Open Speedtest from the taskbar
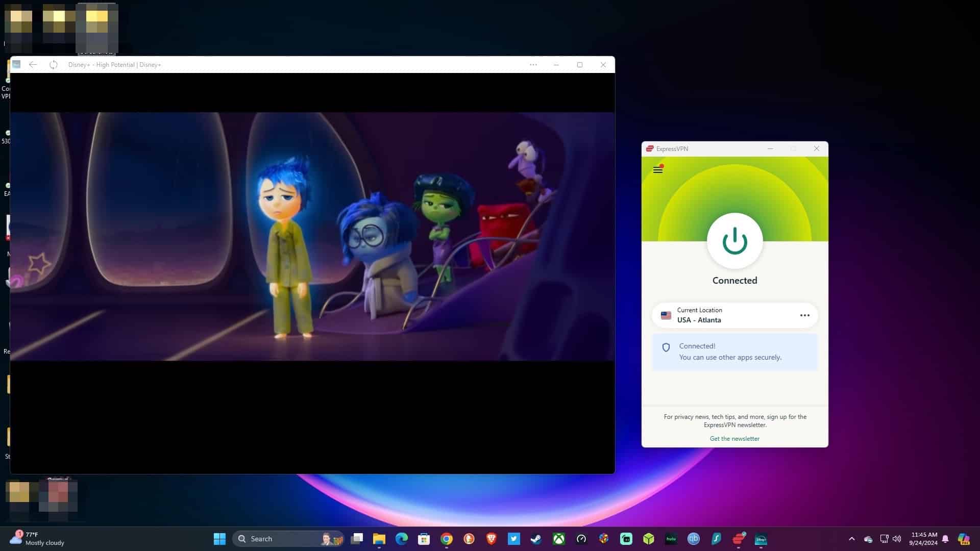The width and height of the screenshot is (980, 551). [581, 539]
